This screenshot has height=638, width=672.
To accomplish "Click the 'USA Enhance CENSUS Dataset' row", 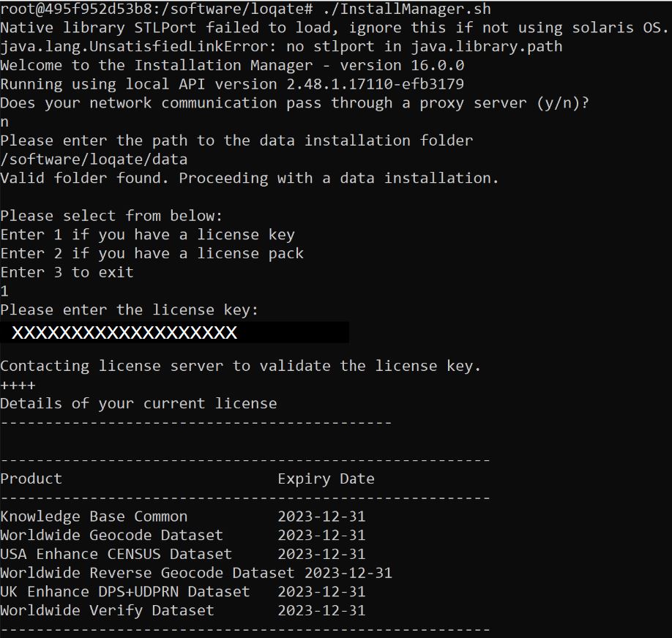I will 116,555.
